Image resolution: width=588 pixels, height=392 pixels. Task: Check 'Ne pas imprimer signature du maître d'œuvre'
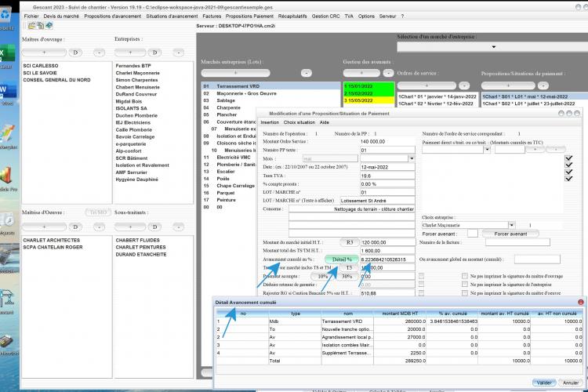[465, 293]
